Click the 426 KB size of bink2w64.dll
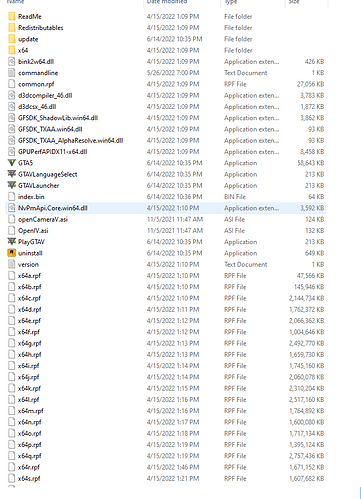This screenshot has height=499, width=361. 314,62
